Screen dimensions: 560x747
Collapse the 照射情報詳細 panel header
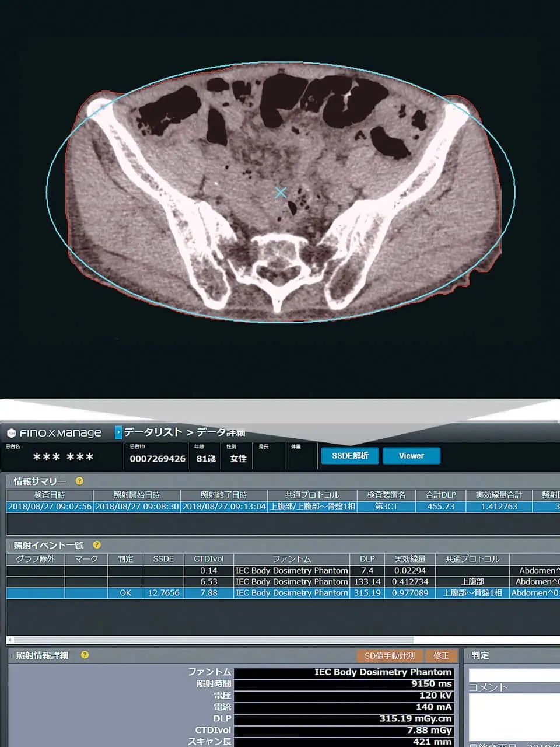(12, 655)
